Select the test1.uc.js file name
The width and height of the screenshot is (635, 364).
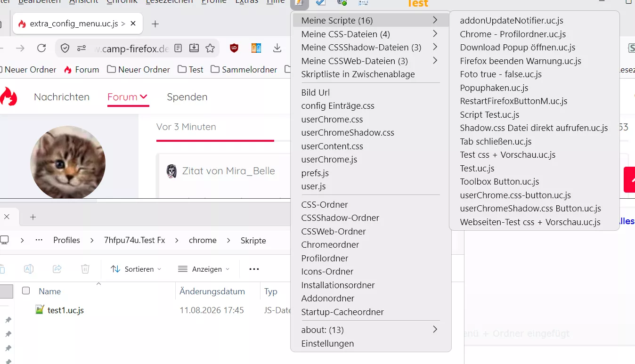pos(65,310)
